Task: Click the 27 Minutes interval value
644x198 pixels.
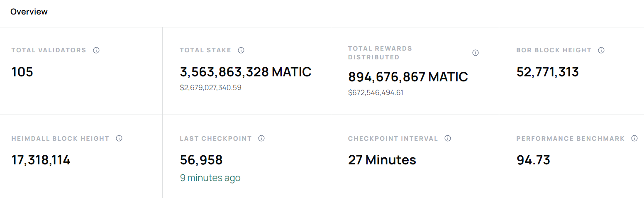Action: [382, 160]
